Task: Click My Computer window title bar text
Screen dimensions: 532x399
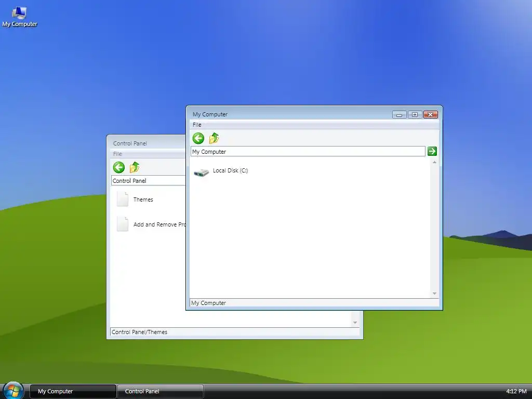Action: 210,114
